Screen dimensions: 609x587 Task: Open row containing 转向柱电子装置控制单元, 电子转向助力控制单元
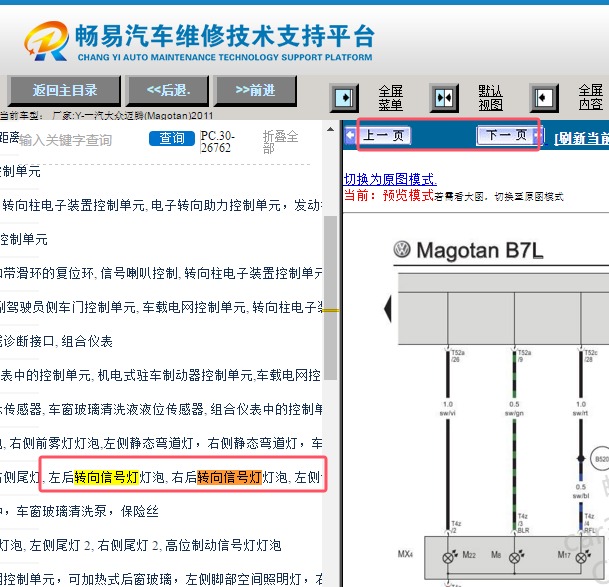pos(161,205)
